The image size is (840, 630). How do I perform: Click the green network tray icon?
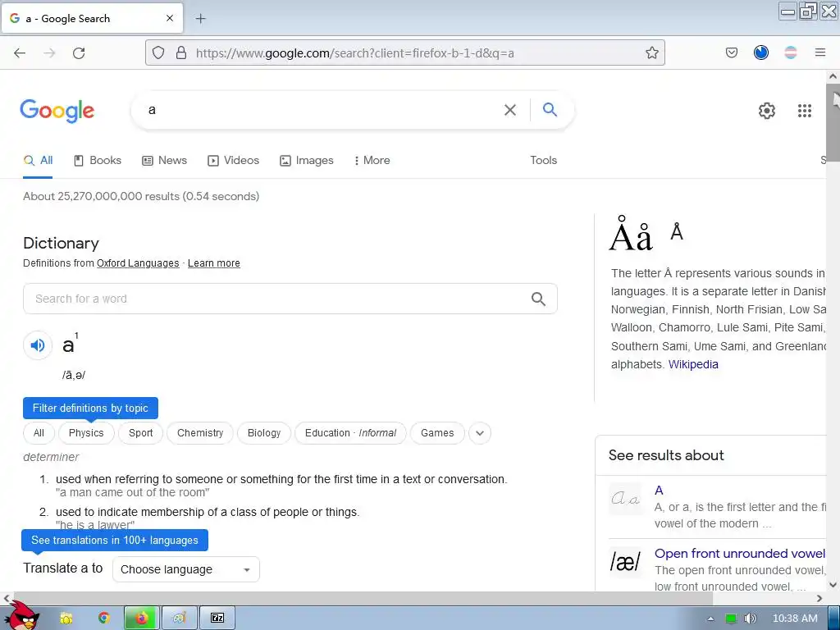731,619
